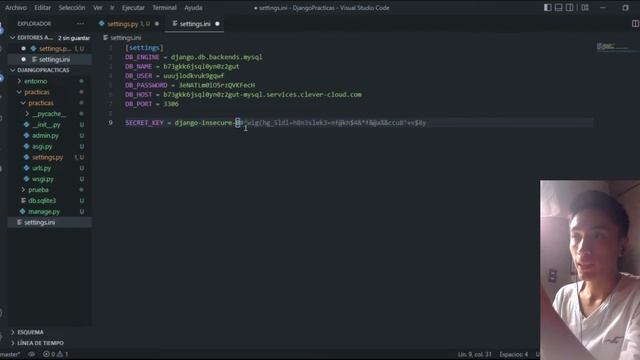Select settings.ini in open editors list
The image size is (640, 360).
50,60
